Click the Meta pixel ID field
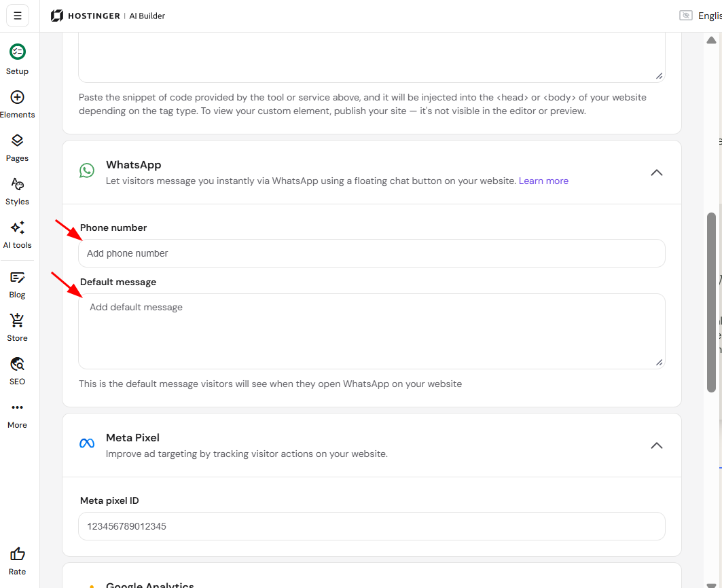722x588 pixels. tap(372, 526)
